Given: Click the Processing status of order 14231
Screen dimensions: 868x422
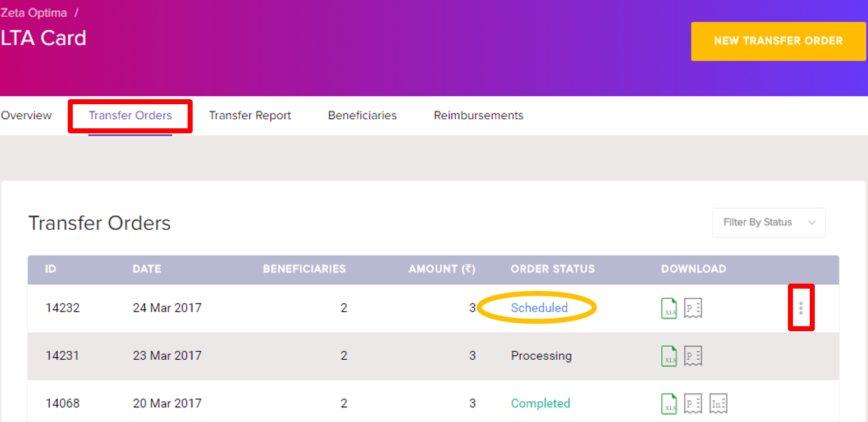Looking at the screenshot, I should (x=542, y=356).
